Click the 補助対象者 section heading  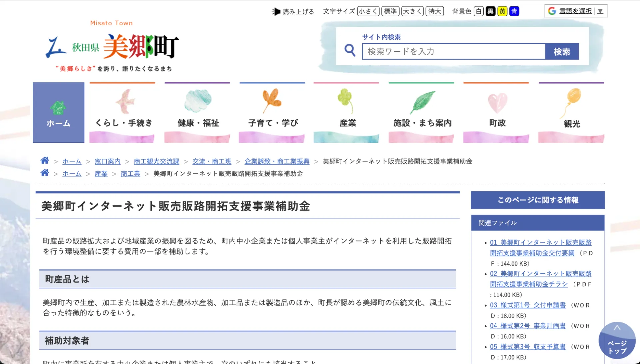(247, 341)
